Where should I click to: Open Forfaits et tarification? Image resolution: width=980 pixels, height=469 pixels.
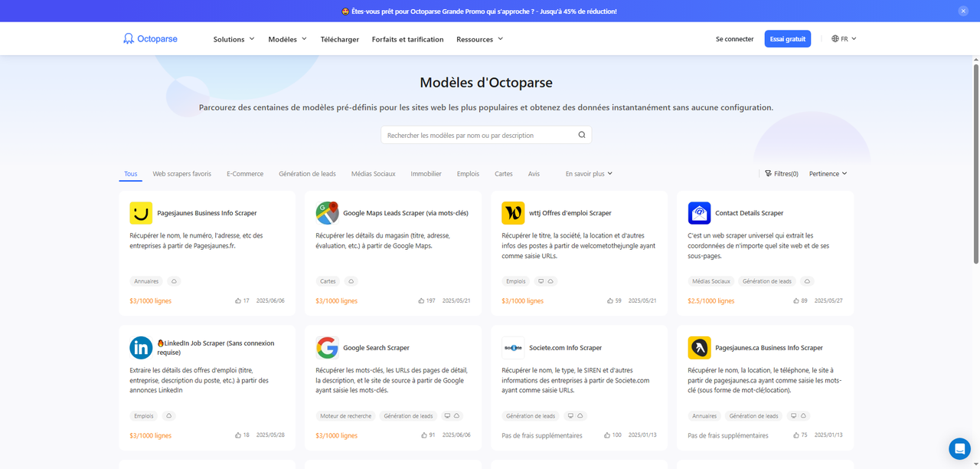click(407, 39)
